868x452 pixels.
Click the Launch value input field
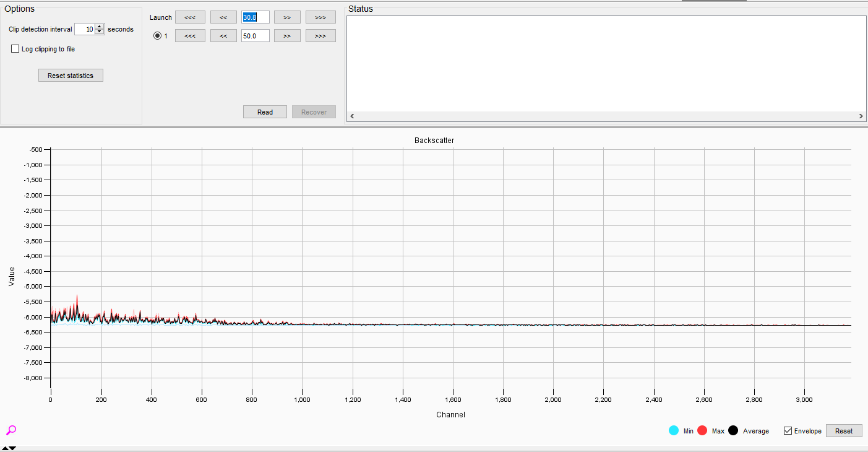(255, 17)
